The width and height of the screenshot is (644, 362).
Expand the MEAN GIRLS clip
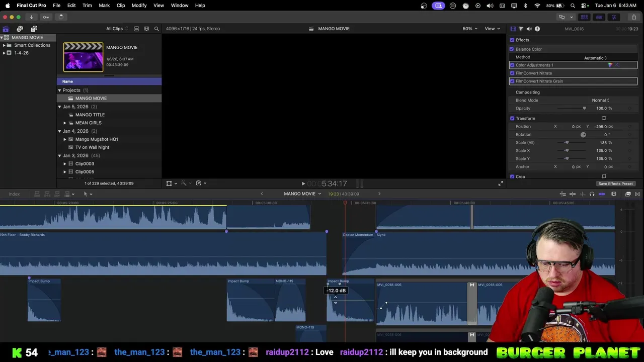click(64, 123)
